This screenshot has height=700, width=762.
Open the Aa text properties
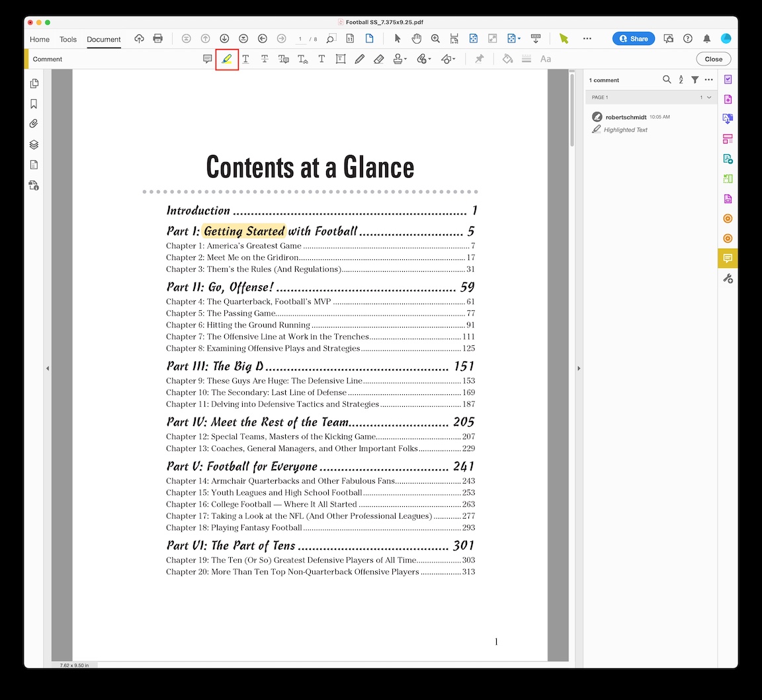[546, 59]
